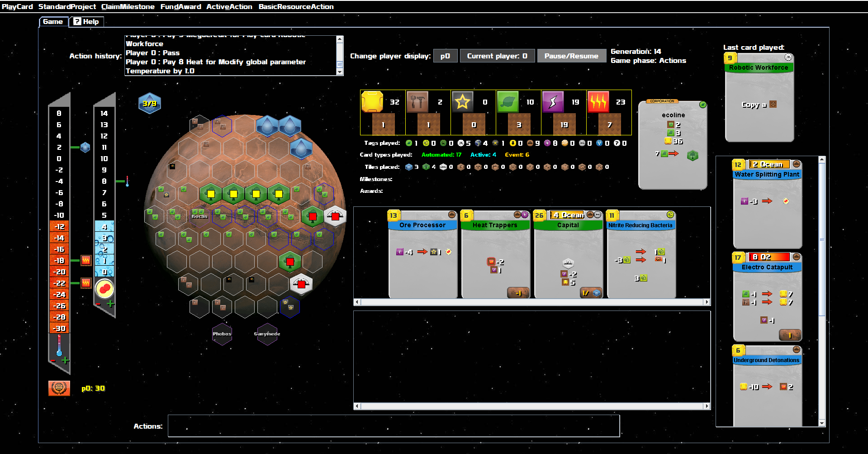The width and height of the screenshot is (868, 454).
Task: Click the ecoline corporation card
Action: pyautogui.click(x=673, y=145)
